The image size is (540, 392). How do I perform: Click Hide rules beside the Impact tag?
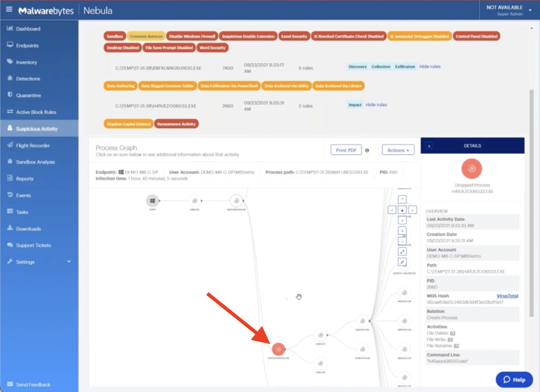click(x=376, y=105)
